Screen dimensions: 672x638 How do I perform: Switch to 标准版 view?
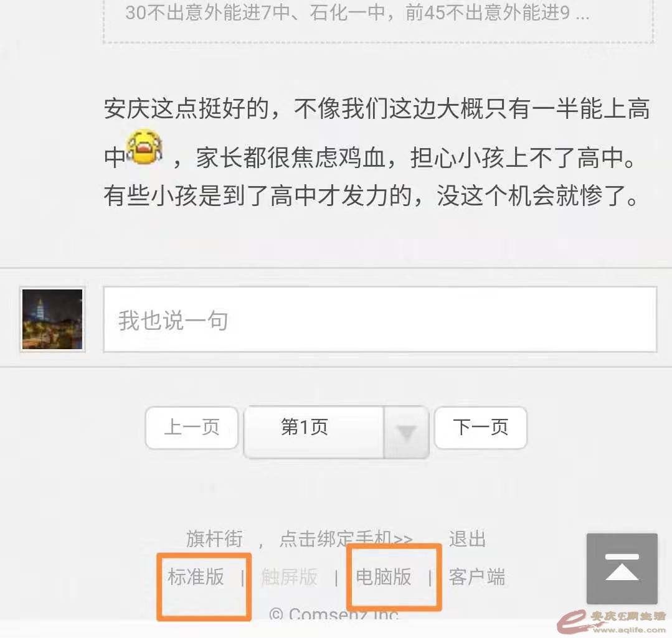click(196, 576)
